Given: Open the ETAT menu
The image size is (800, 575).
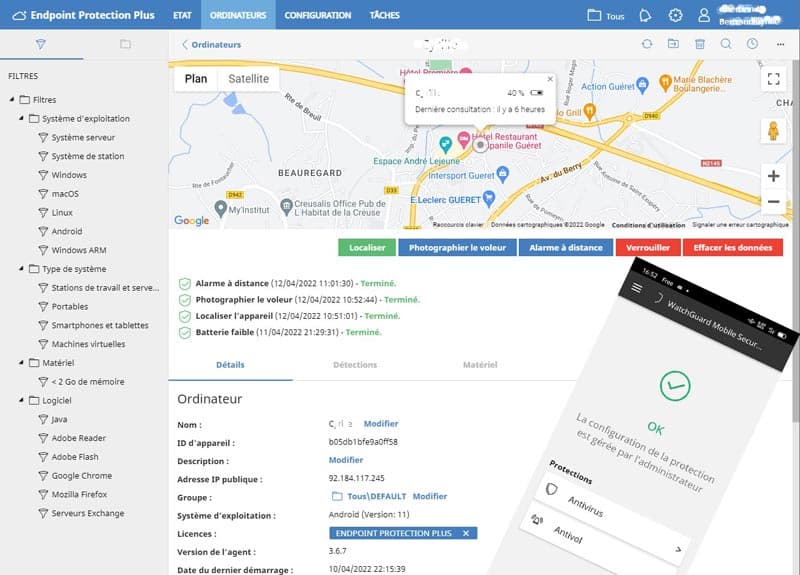Looking at the screenshot, I should pyautogui.click(x=182, y=15).
